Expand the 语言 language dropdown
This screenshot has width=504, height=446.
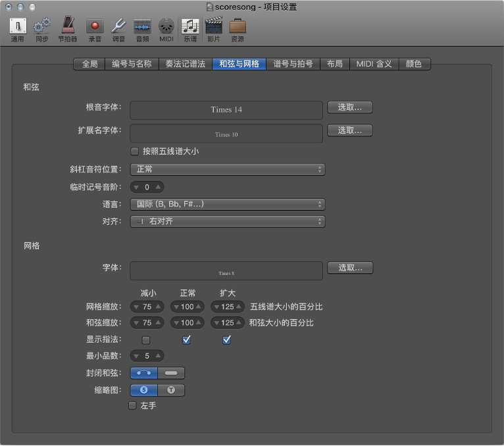[x=227, y=205]
